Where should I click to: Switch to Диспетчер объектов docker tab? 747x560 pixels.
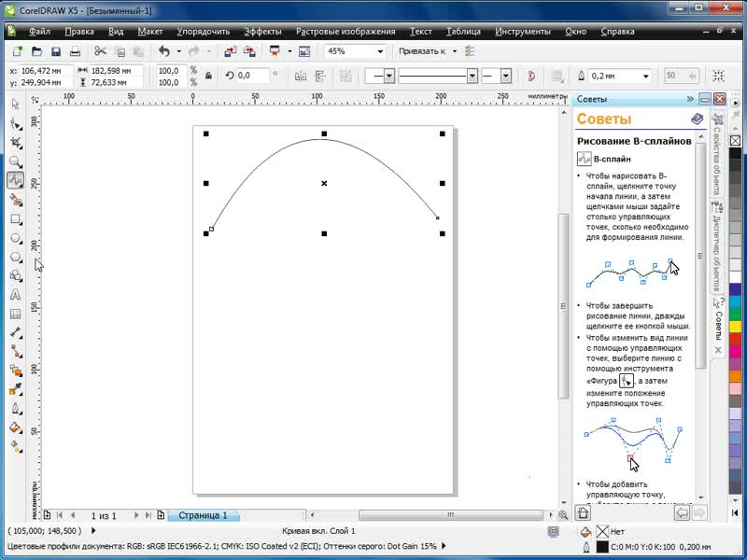coord(716,246)
